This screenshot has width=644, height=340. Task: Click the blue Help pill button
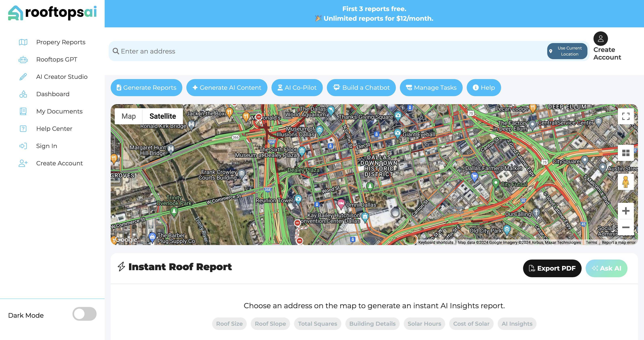(x=484, y=88)
